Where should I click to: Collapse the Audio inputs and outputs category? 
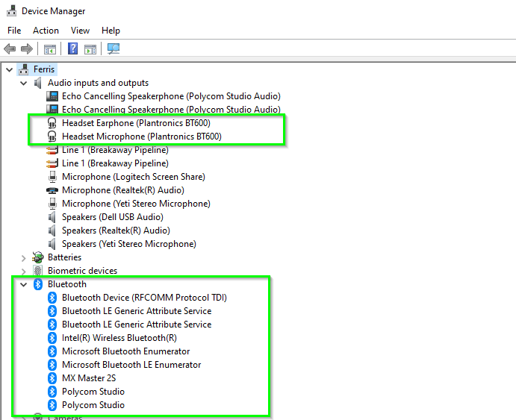[x=23, y=83]
